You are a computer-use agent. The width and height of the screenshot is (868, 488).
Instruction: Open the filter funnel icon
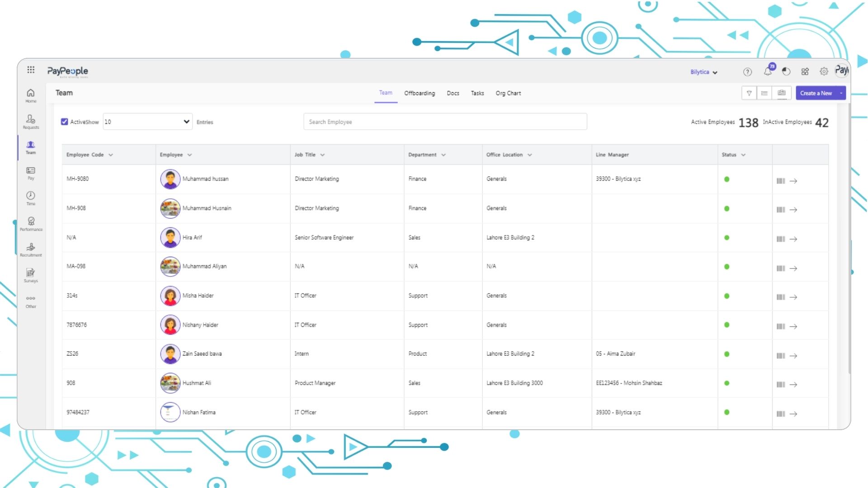click(749, 93)
